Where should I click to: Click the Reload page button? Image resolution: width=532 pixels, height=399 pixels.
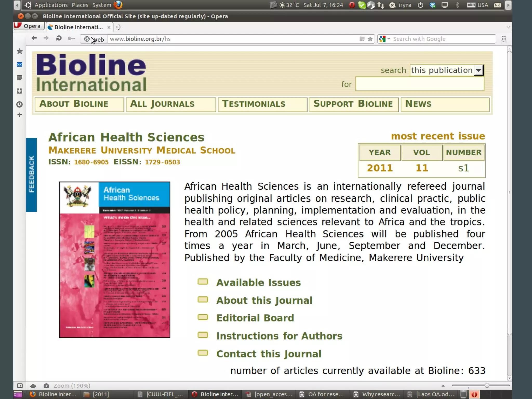pyautogui.click(x=59, y=38)
